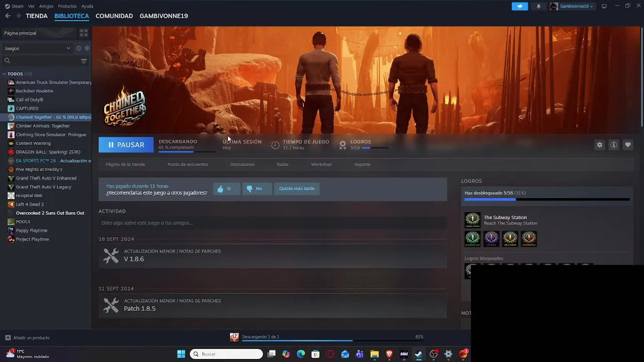Click the thumbs-down No recommendation button

tap(257, 189)
